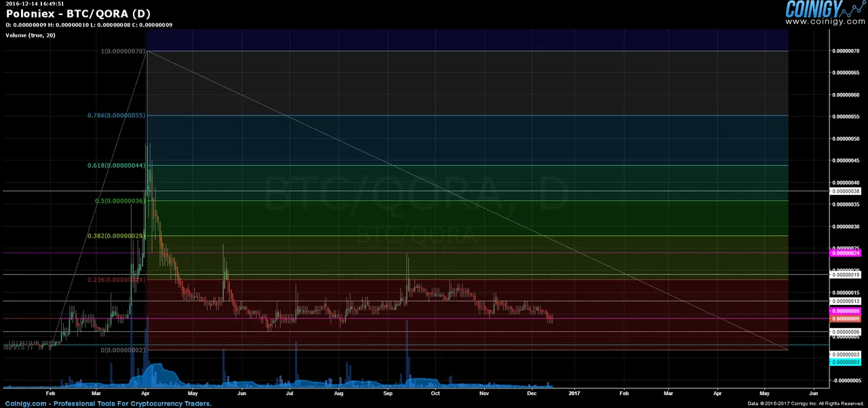Click the boxed 0.00000038 price label
Image resolution: width=868 pixels, height=408 pixels.
pos(846,191)
